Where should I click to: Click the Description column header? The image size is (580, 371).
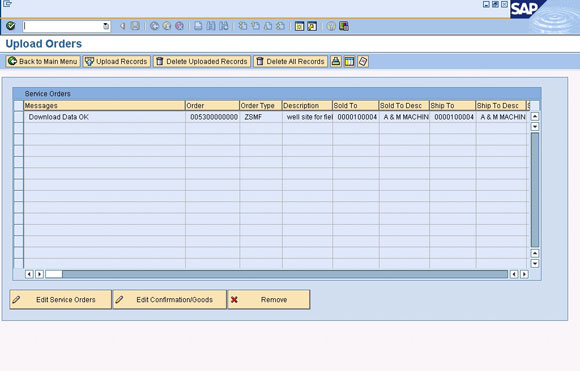pyautogui.click(x=307, y=105)
